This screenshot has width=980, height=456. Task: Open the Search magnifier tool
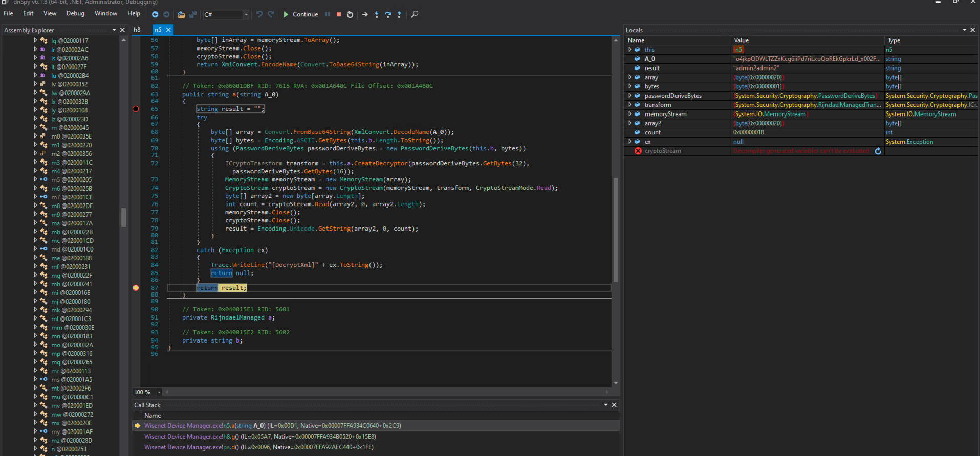(415, 14)
